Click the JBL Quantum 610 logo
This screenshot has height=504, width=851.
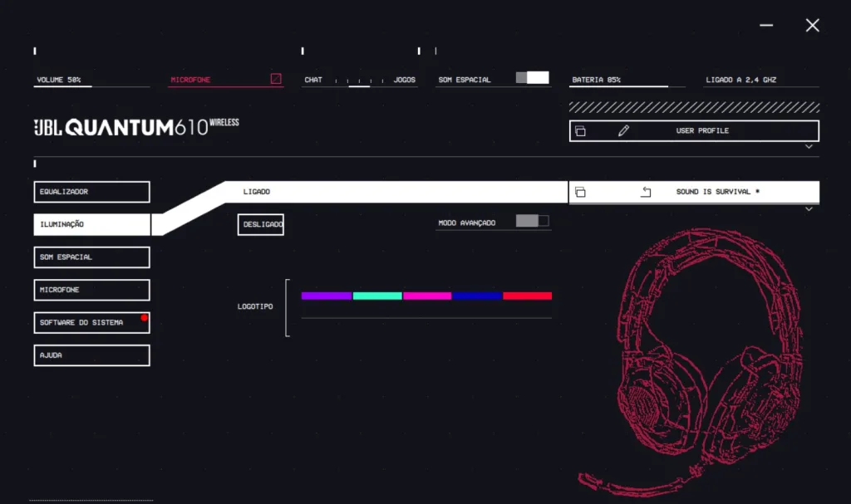(x=136, y=127)
